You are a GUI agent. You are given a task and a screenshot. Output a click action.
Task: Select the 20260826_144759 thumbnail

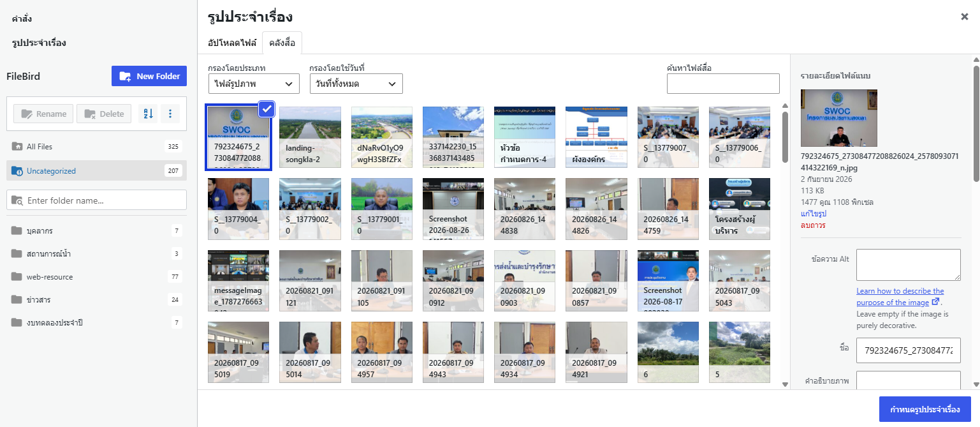click(x=668, y=209)
